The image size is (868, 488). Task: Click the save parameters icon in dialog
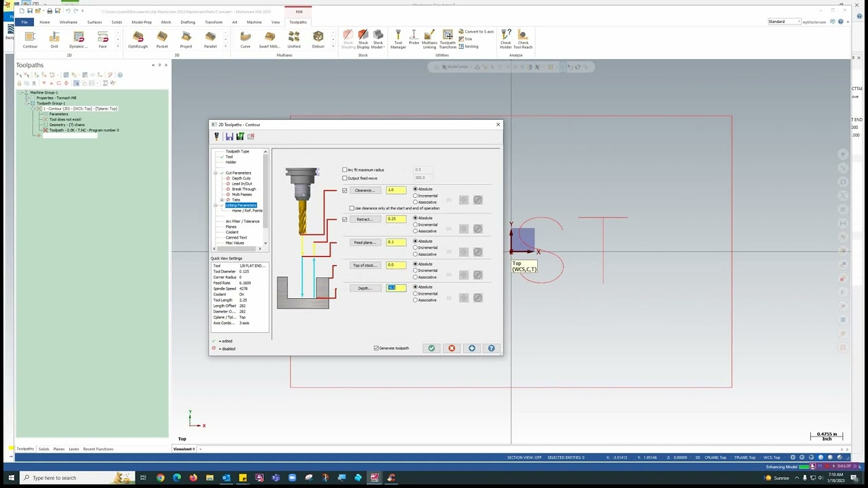229,136
